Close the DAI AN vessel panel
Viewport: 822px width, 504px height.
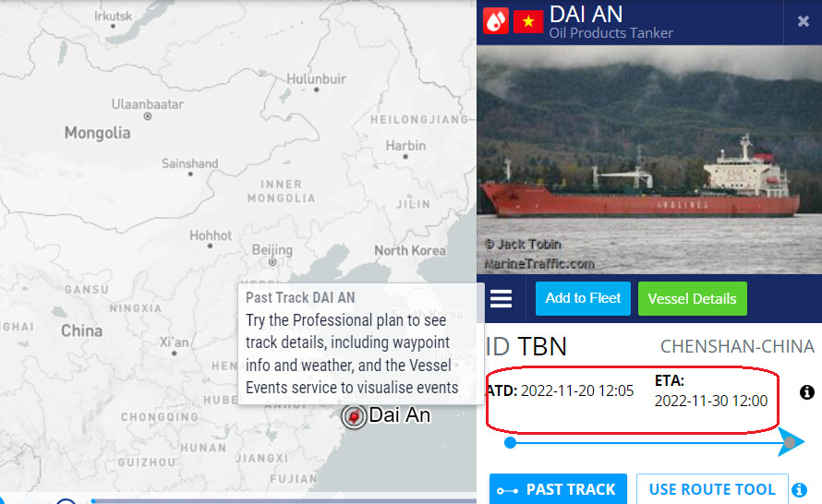(804, 21)
